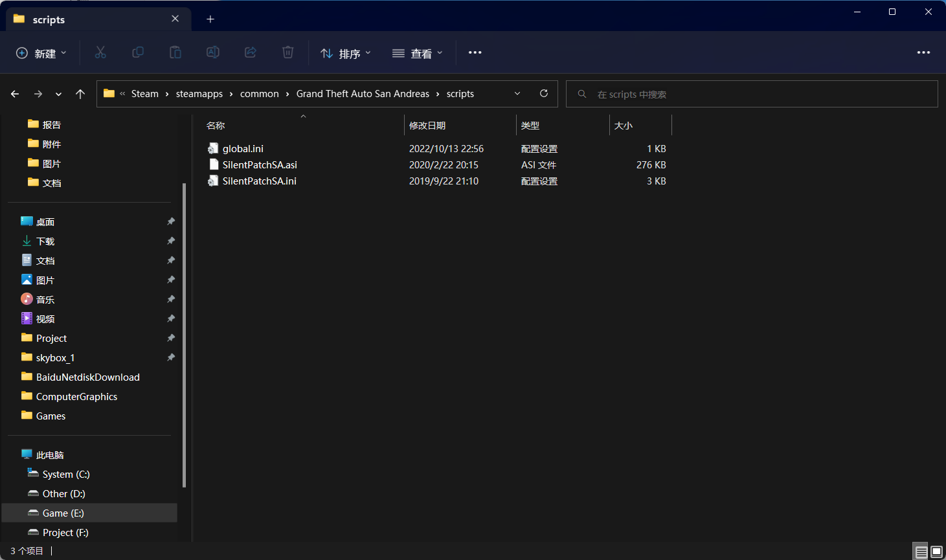This screenshot has width=946, height=560.
Task: Go up one folder level arrow
Action: click(80, 94)
